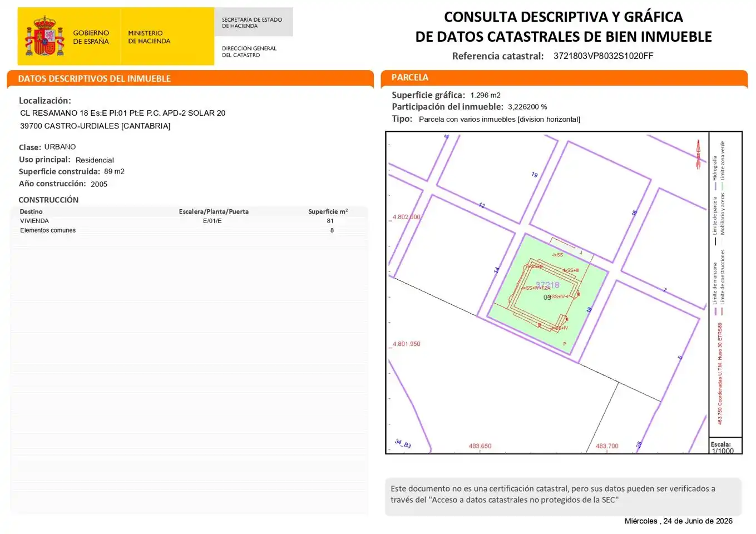
Task: Click the 'Tipo:' label
Action: 402,119
